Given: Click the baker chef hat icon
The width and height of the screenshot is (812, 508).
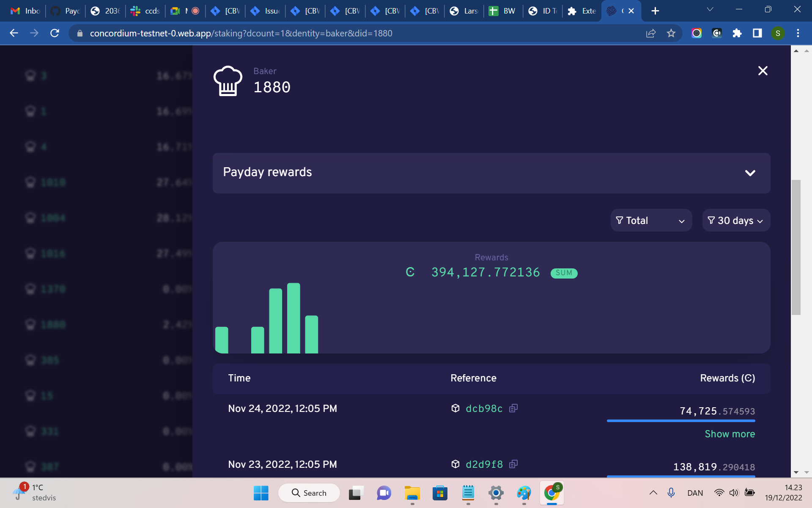Looking at the screenshot, I should (228, 81).
